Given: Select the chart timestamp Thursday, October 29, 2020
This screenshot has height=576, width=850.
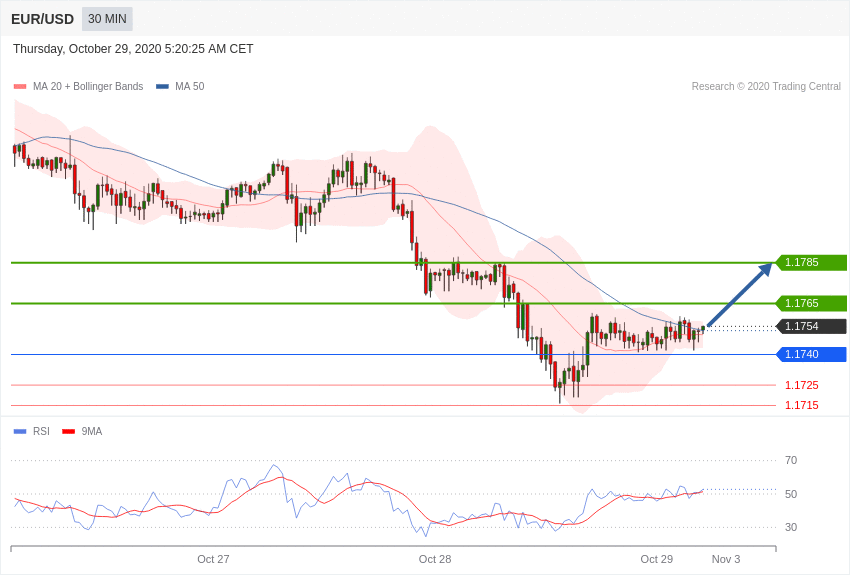Looking at the screenshot, I should (x=133, y=49).
